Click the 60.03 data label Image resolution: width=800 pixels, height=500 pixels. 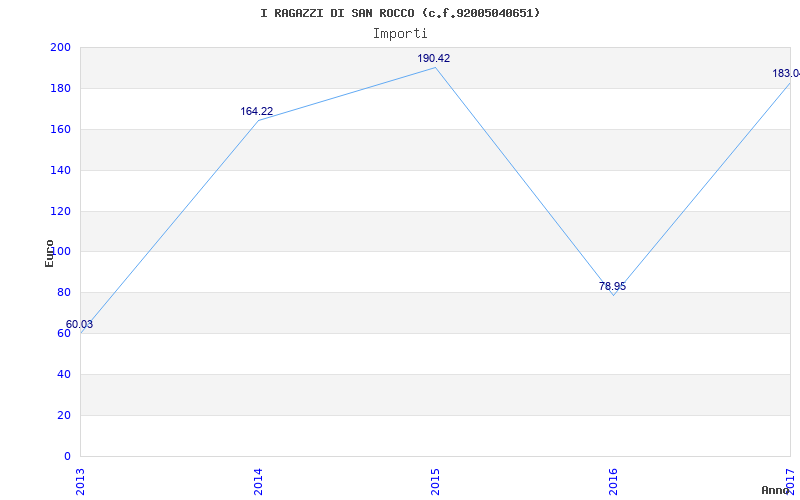coord(79,324)
